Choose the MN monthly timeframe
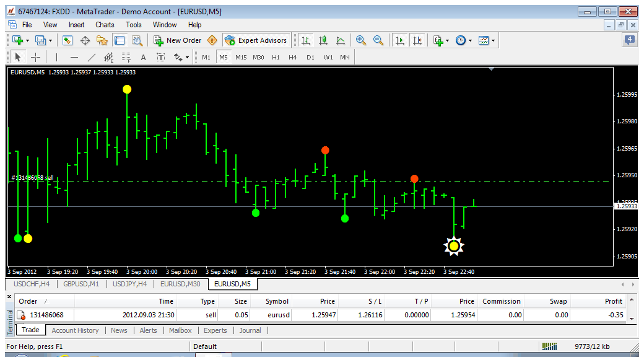The height and width of the screenshot is (357, 644). coord(344,58)
